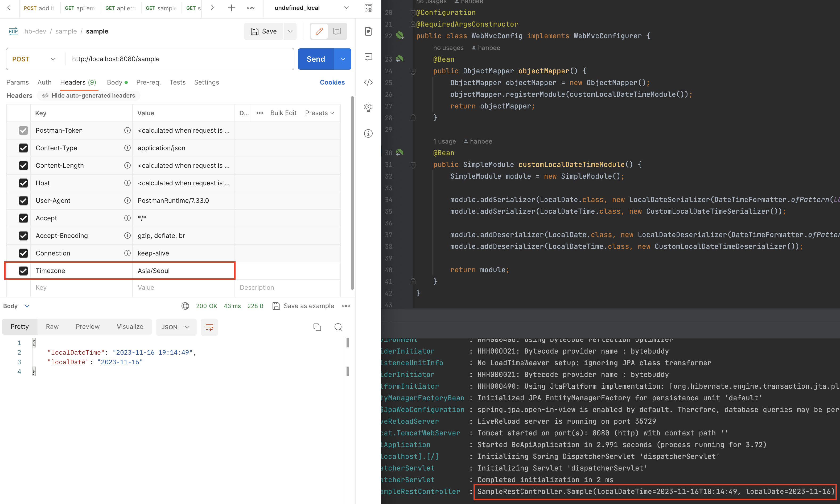
Task: Copy the response body with copy icon
Action: tap(317, 327)
